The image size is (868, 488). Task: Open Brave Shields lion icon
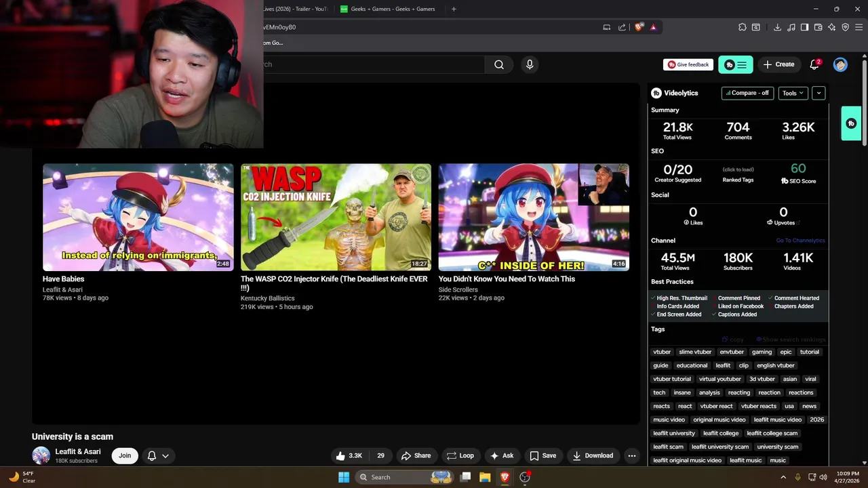pos(639,27)
